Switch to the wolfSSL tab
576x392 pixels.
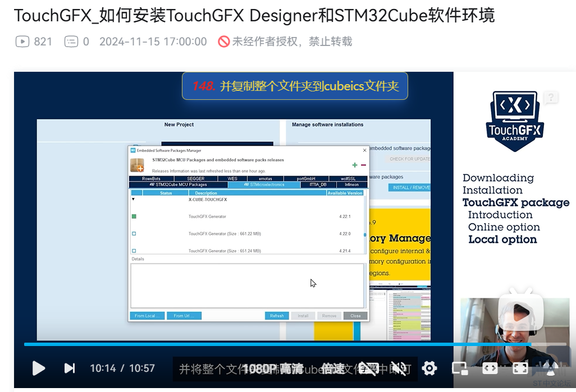(x=348, y=179)
